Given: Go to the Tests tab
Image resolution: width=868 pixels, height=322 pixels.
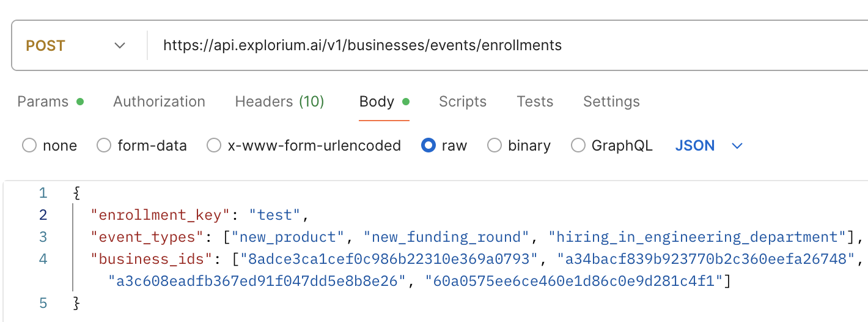Looking at the screenshot, I should click(535, 102).
